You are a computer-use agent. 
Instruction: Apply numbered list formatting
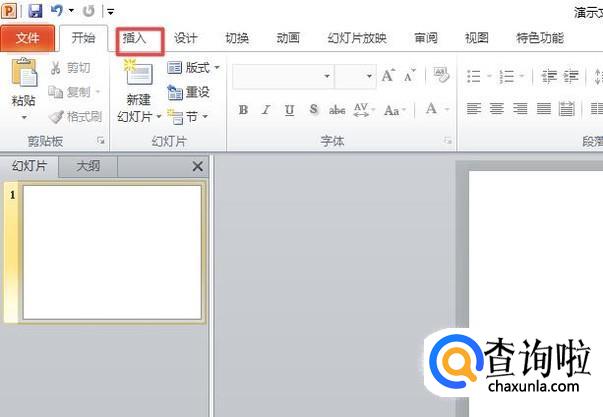507,76
